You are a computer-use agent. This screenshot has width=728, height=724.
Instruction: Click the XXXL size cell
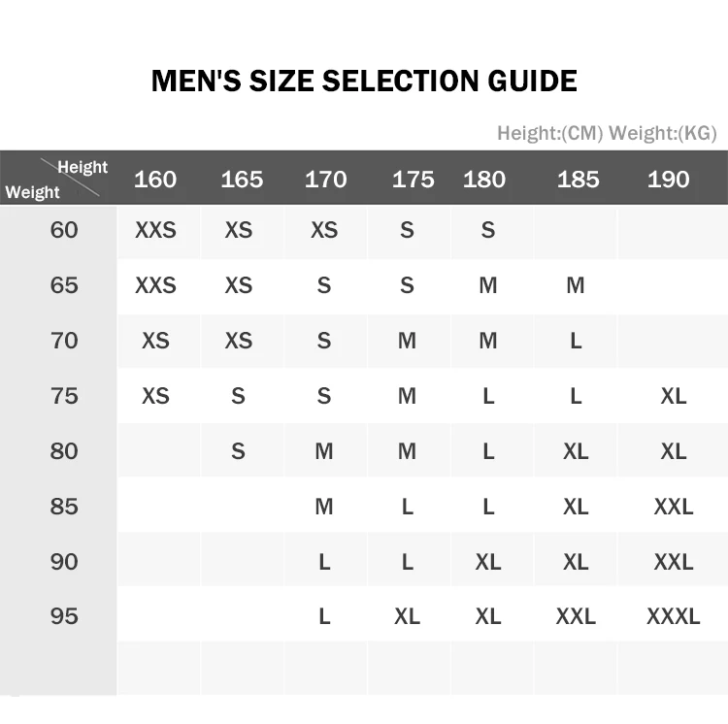click(x=673, y=616)
